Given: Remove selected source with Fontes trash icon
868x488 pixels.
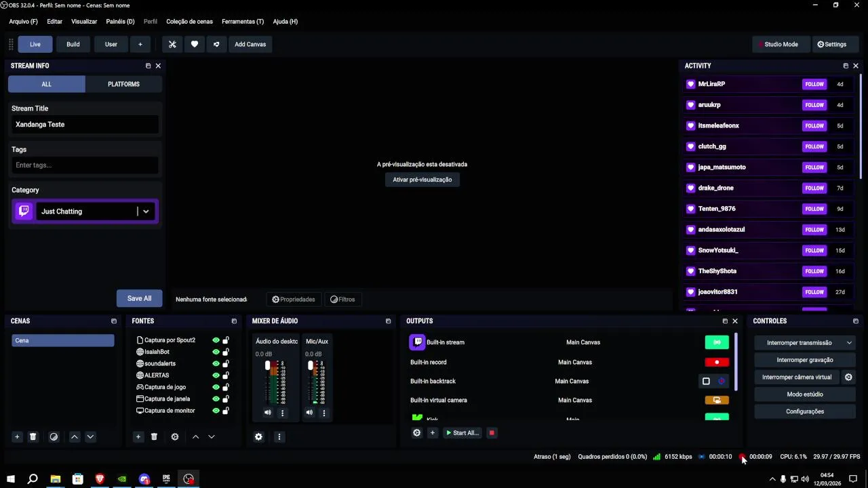Looking at the screenshot, I should pos(154,437).
